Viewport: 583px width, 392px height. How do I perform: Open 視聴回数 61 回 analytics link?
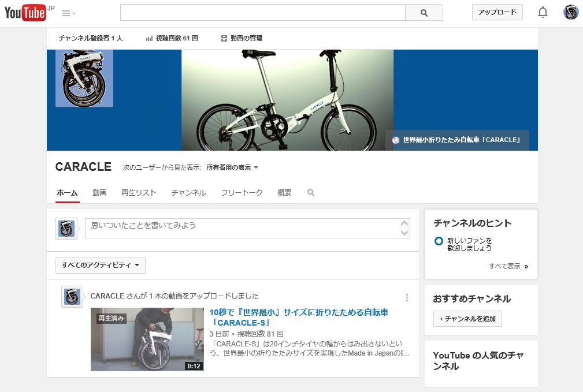tap(172, 38)
